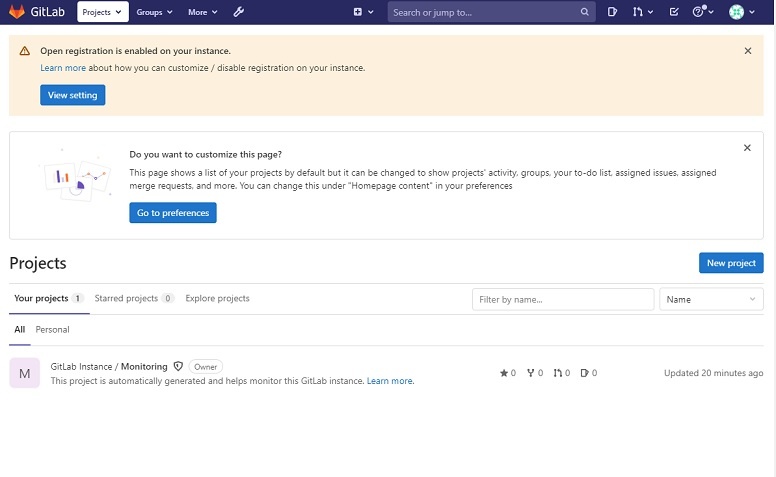This screenshot has height=477, width=776.
Task: Select the Personal projects subtab
Action: [52, 330]
